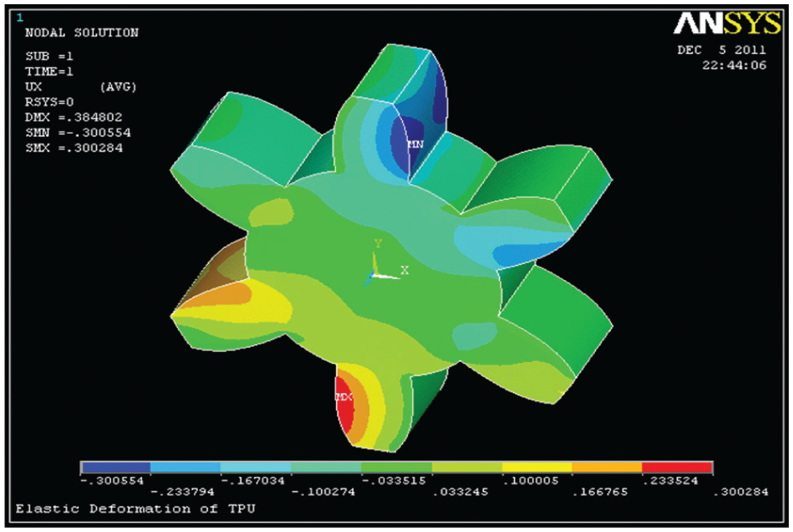This screenshot has height=532, width=793.
Task: Click legend value .033245
Action: pyautogui.click(x=460, y=491)
